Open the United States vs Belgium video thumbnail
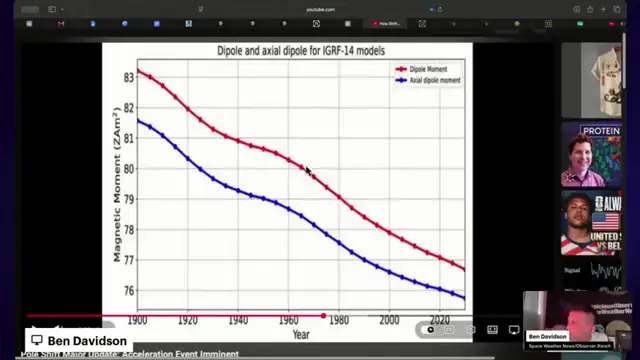This screenshot has height=360, width=640. [x=591, y=223]
